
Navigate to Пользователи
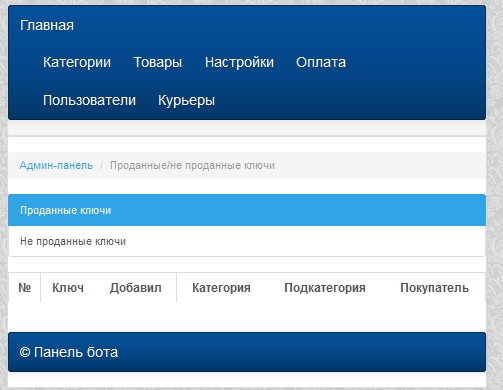(89, 100)
